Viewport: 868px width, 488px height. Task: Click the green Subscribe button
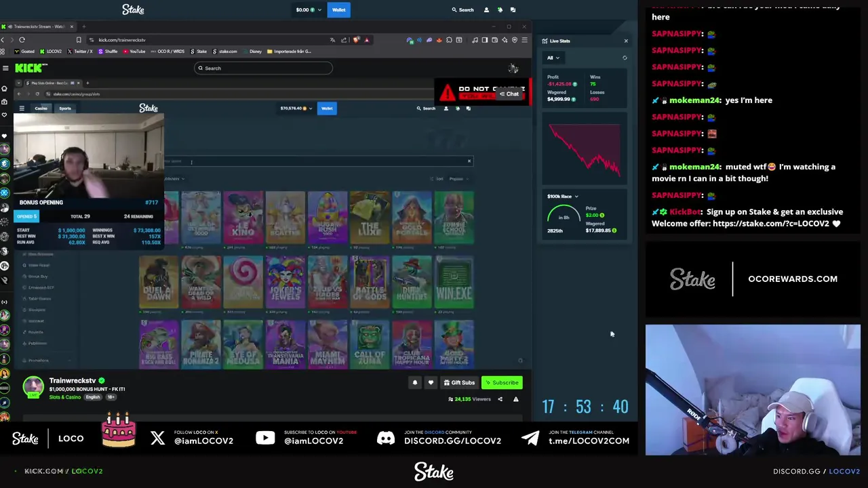[x=502, y=383]
